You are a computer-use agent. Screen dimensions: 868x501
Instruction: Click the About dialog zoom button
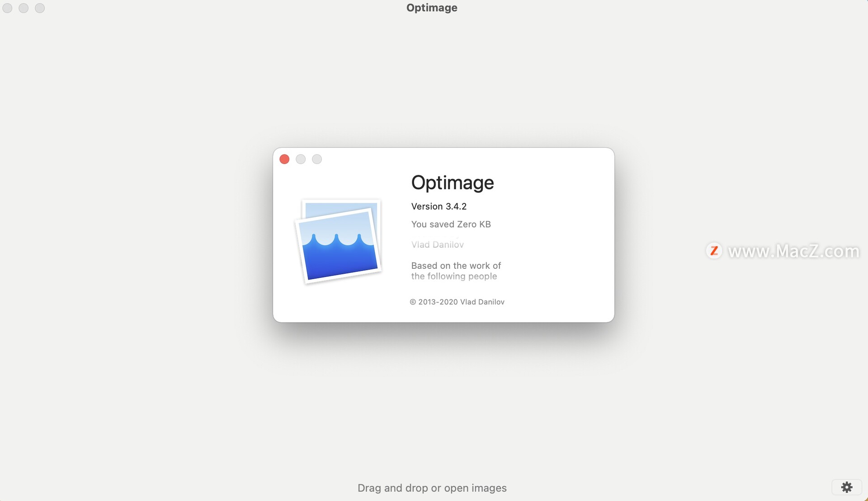click(317, 159)
